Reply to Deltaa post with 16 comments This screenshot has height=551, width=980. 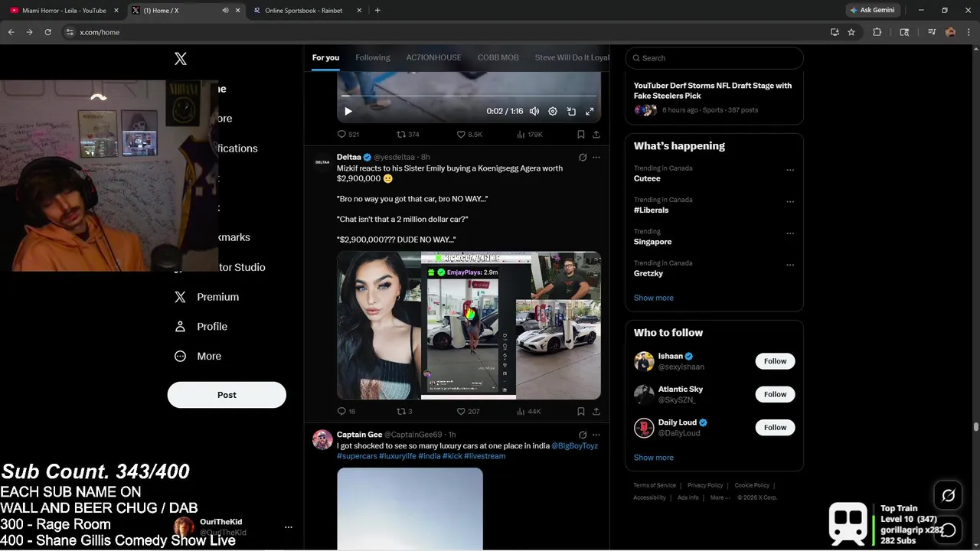click(x=346, y=411)
